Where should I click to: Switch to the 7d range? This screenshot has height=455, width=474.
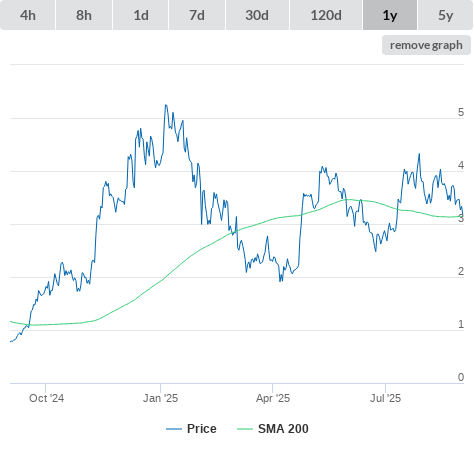tap(197, 15)
